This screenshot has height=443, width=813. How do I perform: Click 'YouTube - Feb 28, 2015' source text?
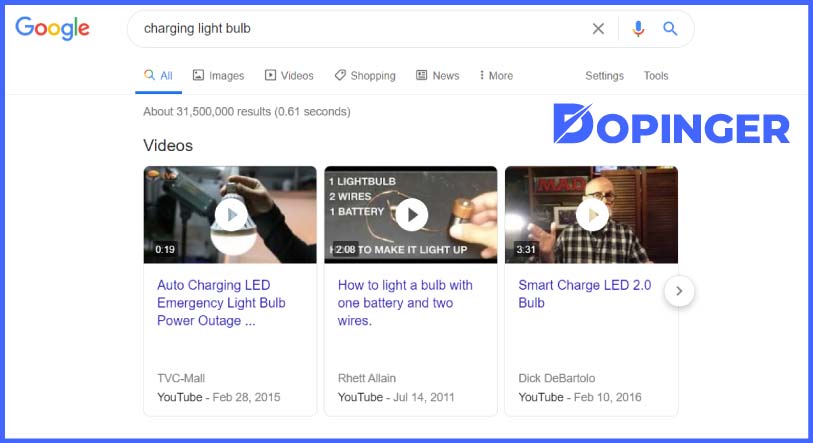coord(218,397)
